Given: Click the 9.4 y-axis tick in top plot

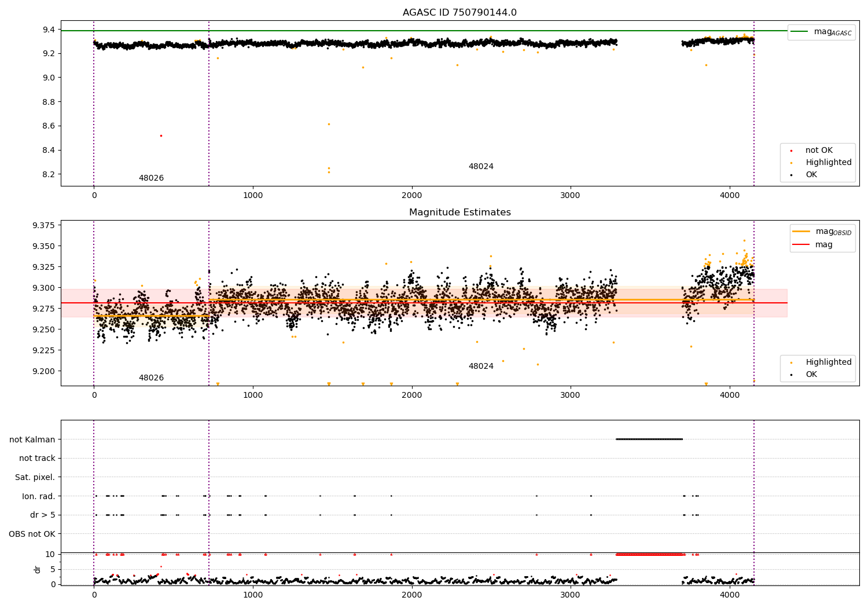Looking at the screenshot, I should (x=49, y=30).
